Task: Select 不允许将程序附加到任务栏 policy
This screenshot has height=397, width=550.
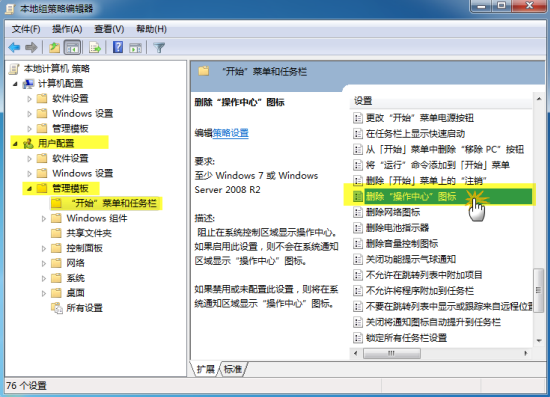Action: [420, 291]
